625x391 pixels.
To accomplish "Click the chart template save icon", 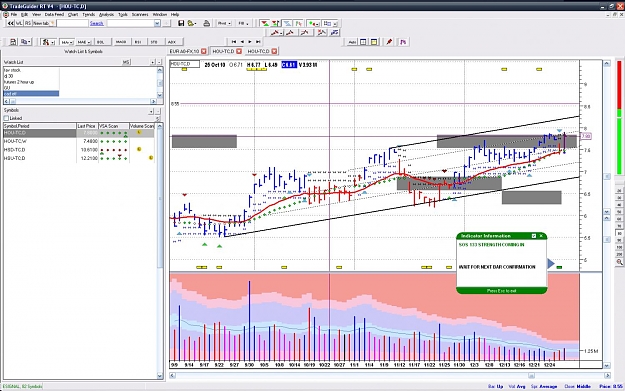I will [13, 42].
